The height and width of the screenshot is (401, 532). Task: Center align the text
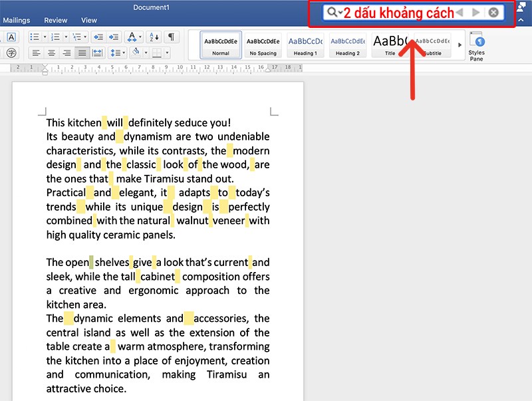coord(52,53)
